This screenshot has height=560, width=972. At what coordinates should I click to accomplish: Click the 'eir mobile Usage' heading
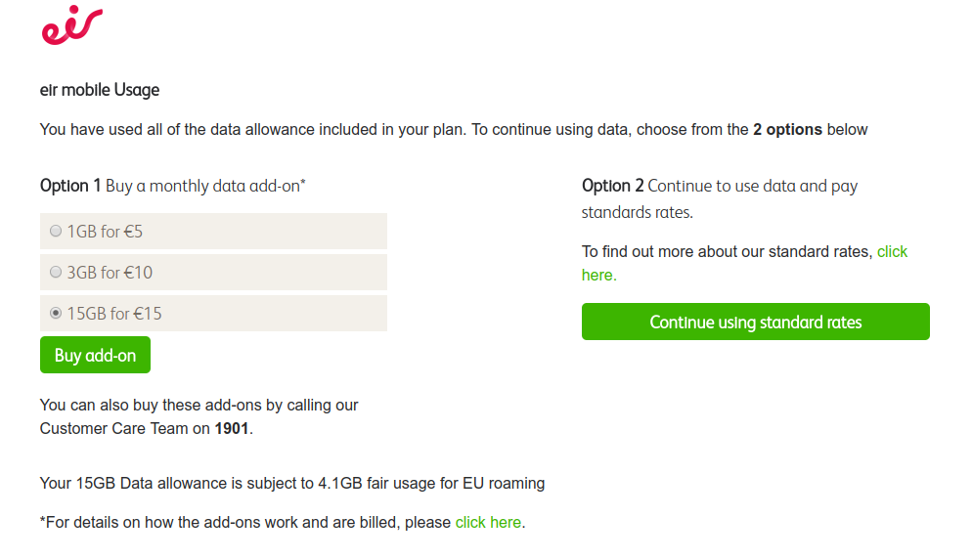[x=100, y=90]
